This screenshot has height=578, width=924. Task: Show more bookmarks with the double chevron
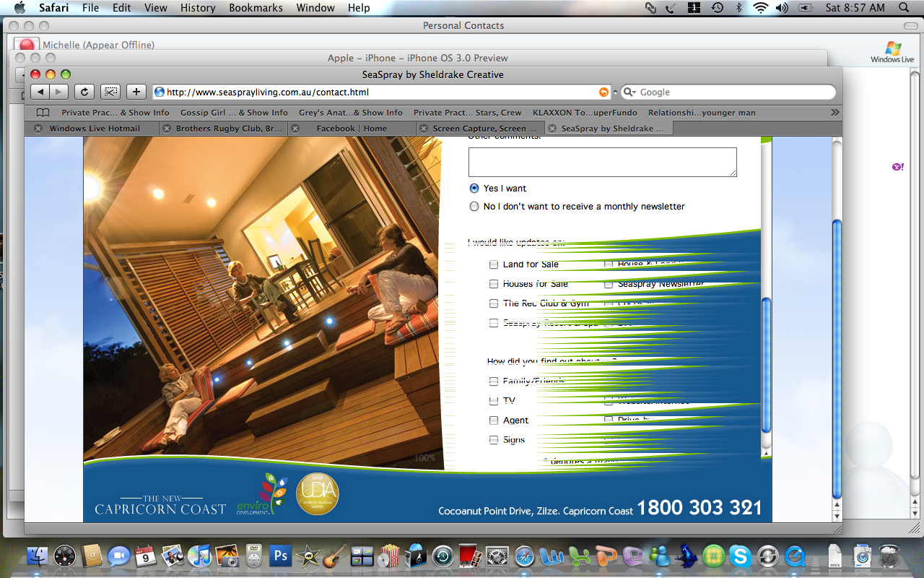(835, 113)
